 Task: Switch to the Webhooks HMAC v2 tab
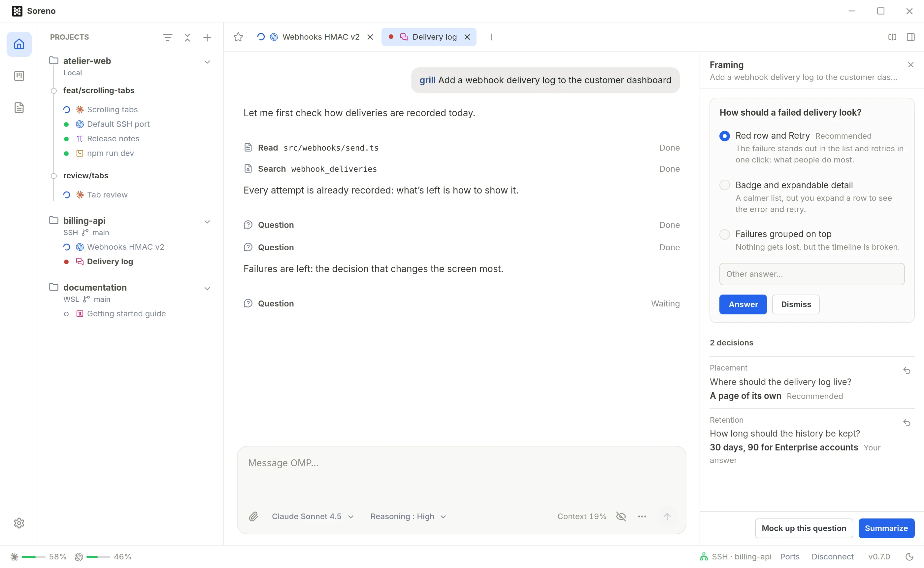click(x=315, y=37)
